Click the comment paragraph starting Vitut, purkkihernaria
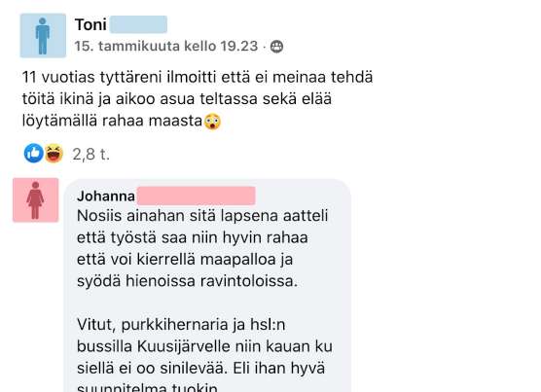Image resolution: width=541 pixels, height=392 pixels. pyautogui.click(x=204, y=355)
